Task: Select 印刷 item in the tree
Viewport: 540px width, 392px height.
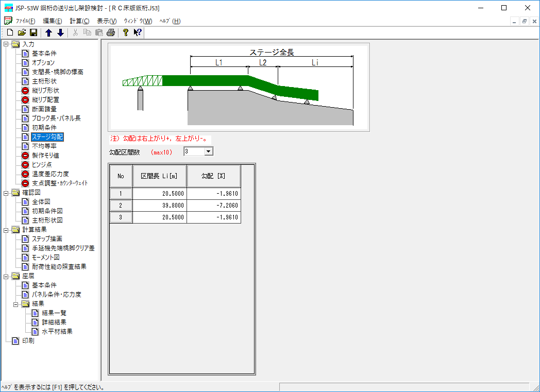Action: 28,341
